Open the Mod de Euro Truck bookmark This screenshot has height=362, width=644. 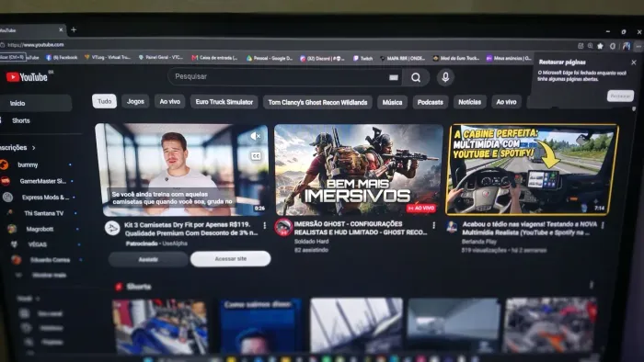click(456, 58)
